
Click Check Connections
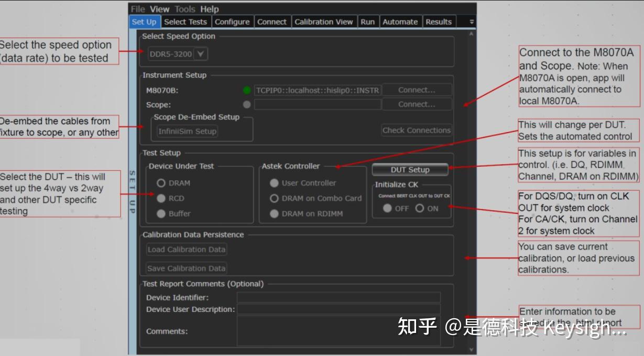pos(417,130)
